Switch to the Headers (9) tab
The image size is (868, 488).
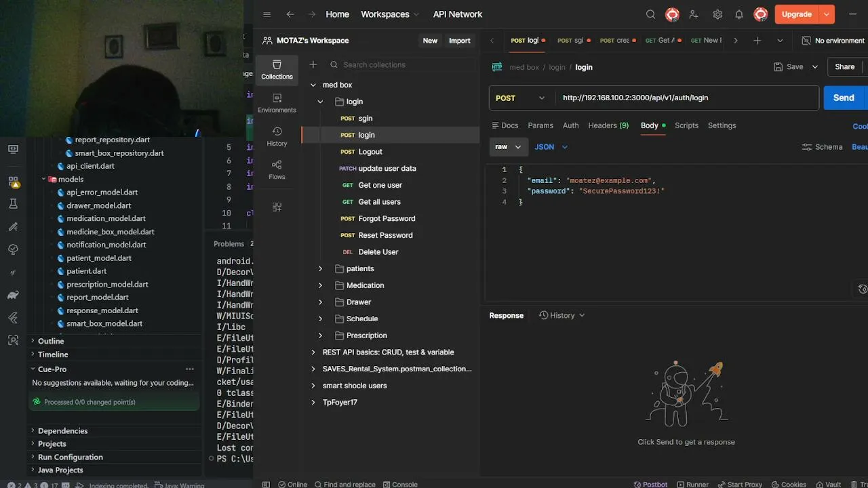click(608, 125)
